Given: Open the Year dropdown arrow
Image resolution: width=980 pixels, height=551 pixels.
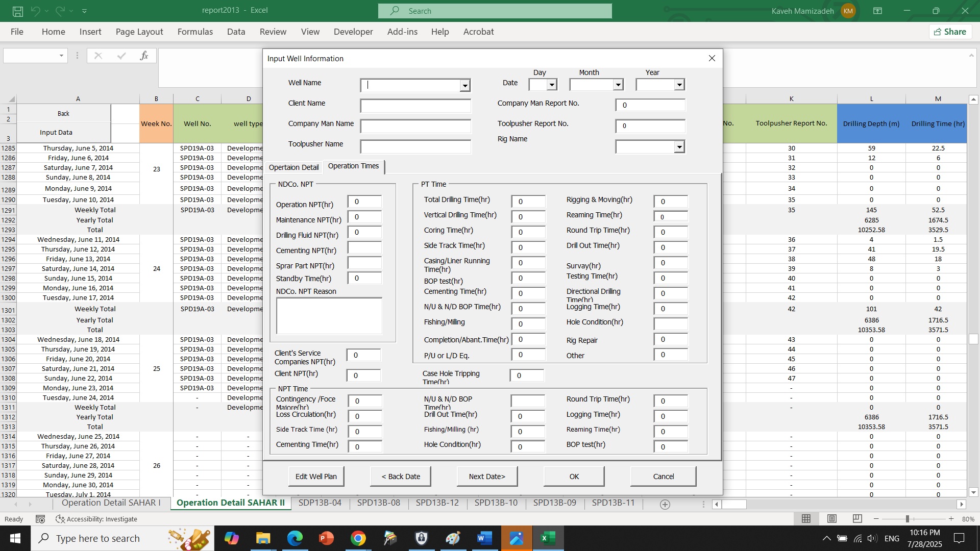Looking at the screenshot, I should point(679,85).
